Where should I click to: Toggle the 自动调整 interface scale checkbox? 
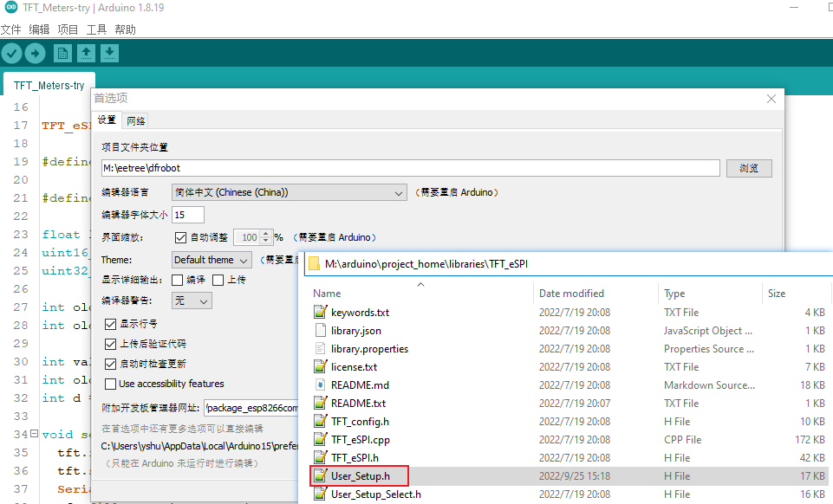(180, 237)
